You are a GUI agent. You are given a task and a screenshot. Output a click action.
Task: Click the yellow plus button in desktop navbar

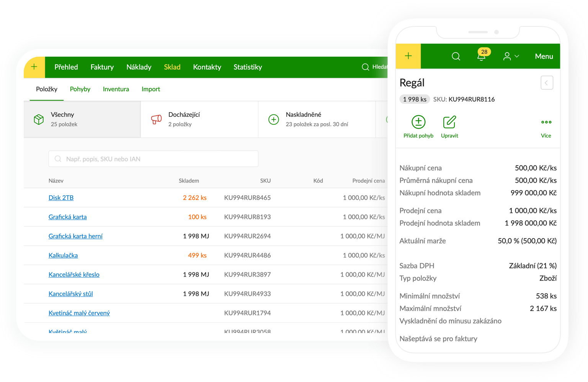pos(34,67)
